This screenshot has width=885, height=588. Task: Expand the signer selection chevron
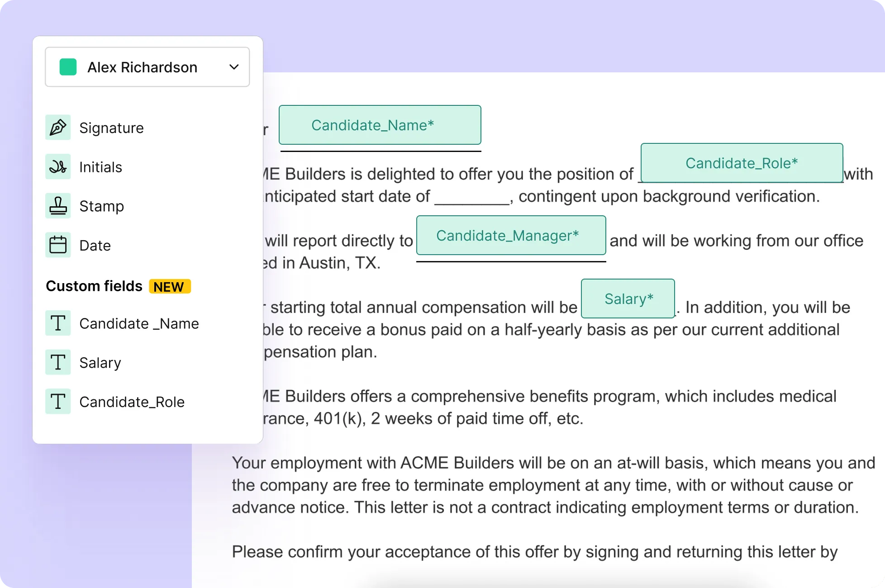point(234,66)
